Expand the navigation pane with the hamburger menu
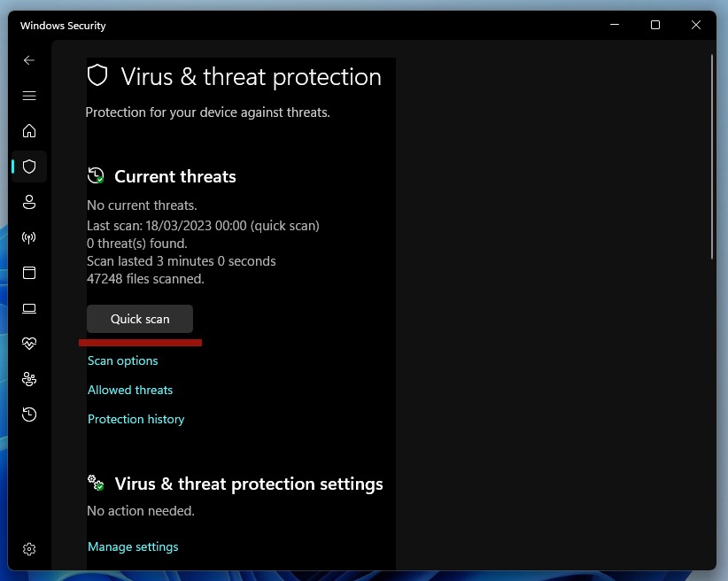 point(29,95)
